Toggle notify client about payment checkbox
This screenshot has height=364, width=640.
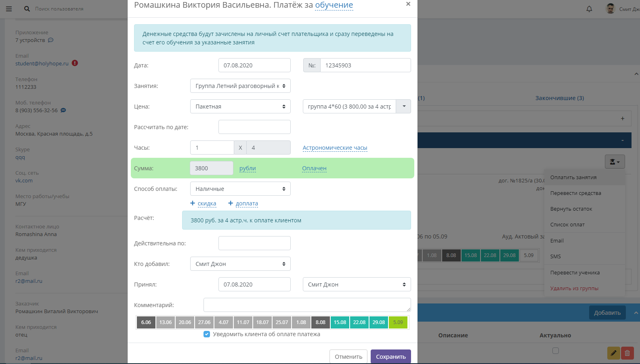coord(207,334)
